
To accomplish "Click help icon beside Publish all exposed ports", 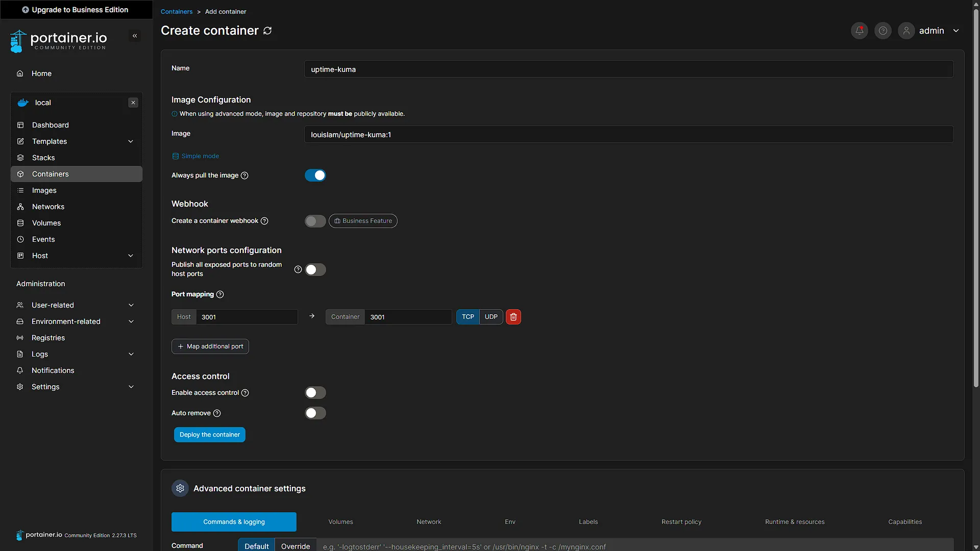I will click(298, 269).
